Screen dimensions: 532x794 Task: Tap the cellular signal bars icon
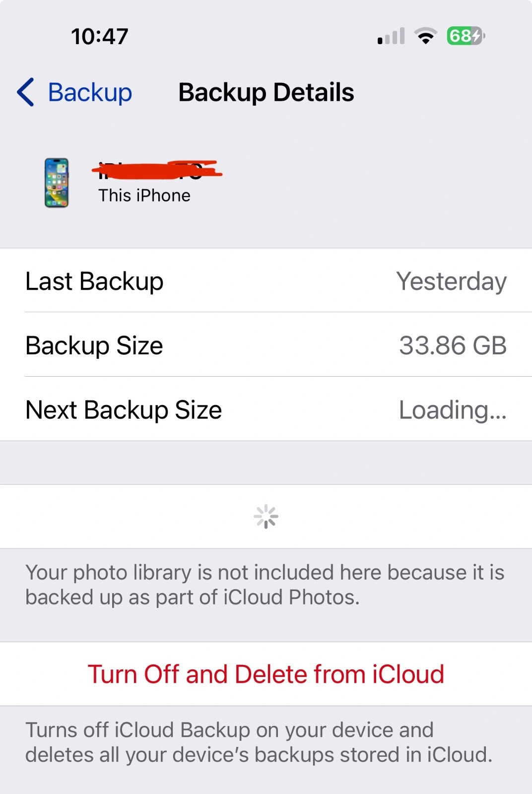click(x=391, y=36)
